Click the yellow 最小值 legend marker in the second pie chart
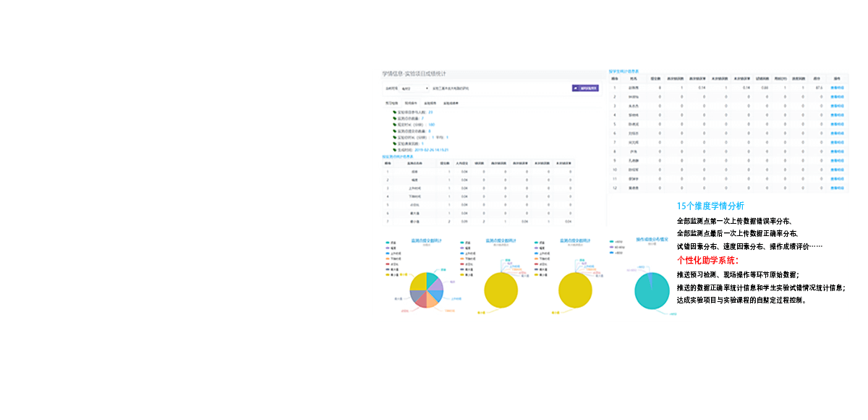The width and height of the screenshot is (868, 420). [463, 275]
